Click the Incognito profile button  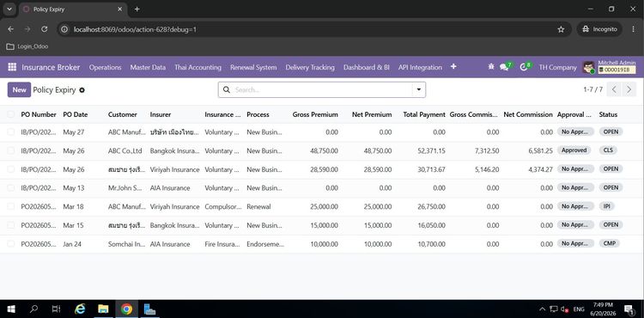(599, 29)
